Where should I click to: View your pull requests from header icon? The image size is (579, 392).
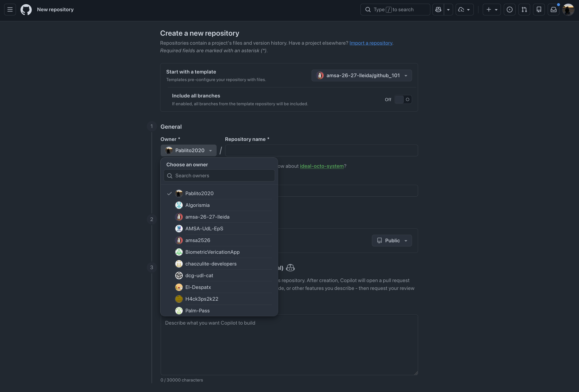coord(525,10)
